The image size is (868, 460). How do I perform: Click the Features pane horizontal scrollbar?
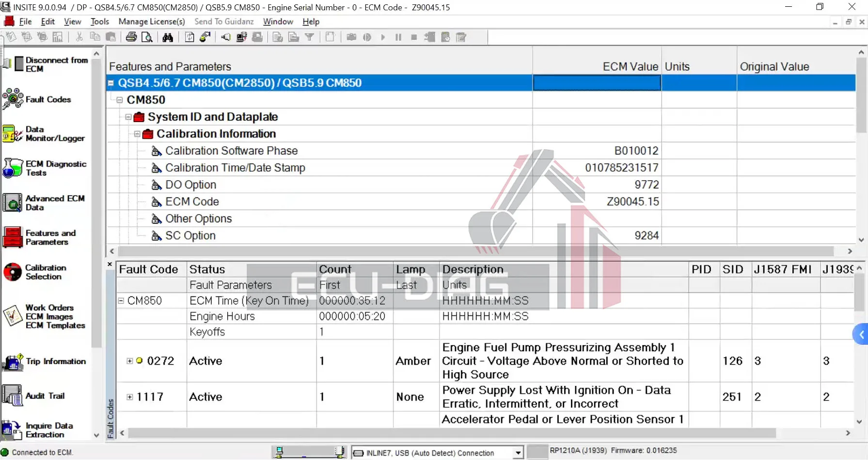pyautogui.click(x=476, y=251)
